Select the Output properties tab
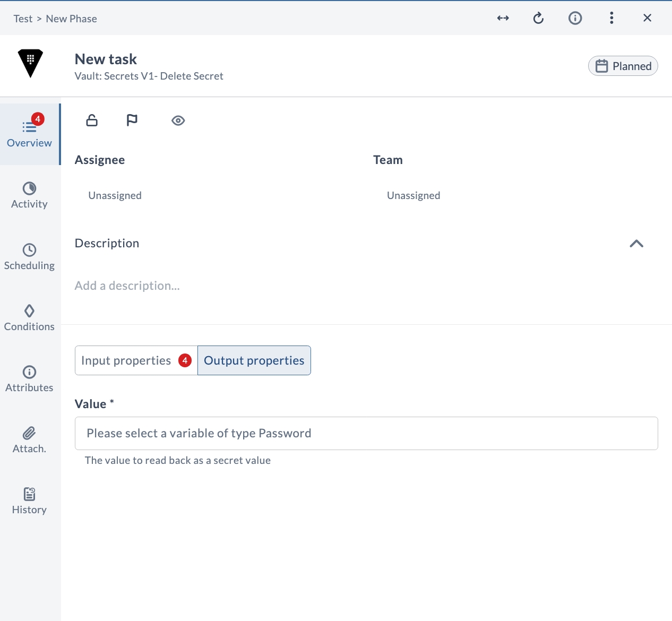 point(254,360)
